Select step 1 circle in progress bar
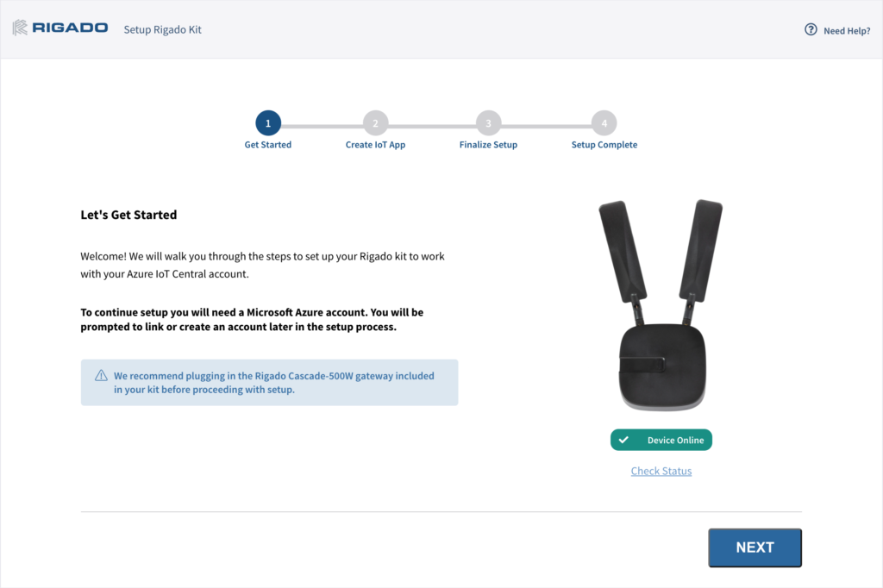Image resolution: width=883 pixels, height=588 pixels. pos(268,122)
